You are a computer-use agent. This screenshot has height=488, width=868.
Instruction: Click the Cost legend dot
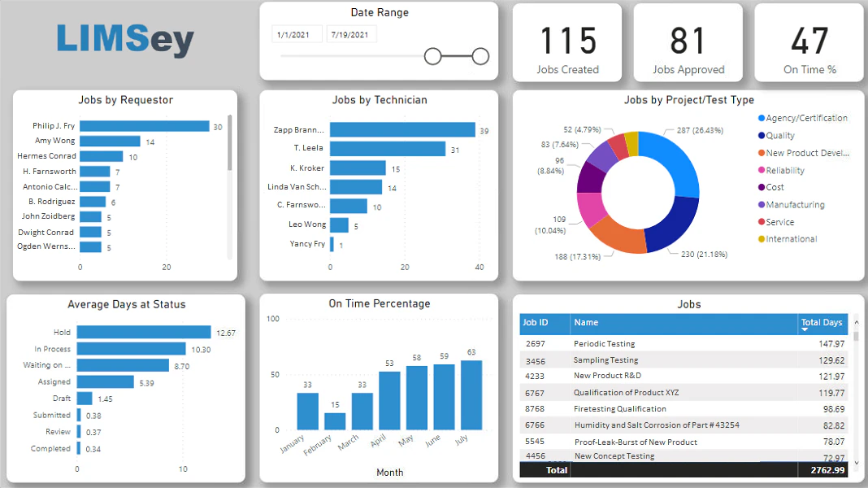pos(762,187)
